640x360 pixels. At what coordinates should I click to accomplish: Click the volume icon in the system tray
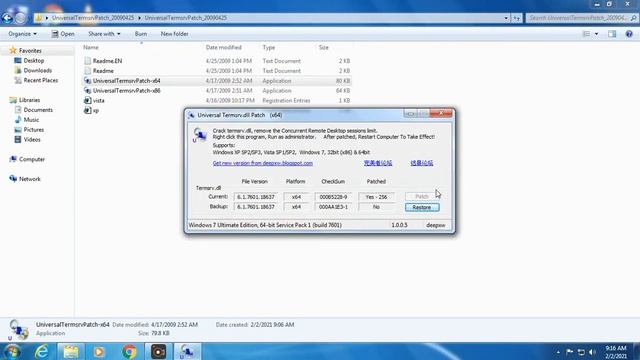(x=593, y=352)
